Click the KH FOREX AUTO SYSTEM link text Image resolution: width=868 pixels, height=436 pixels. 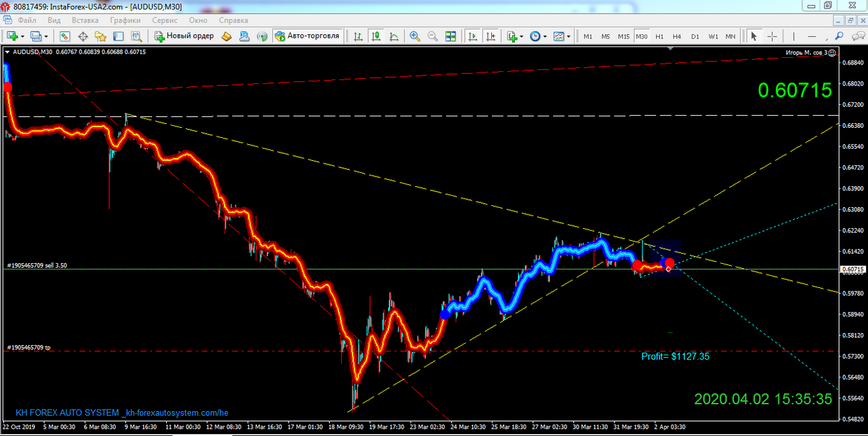coord(122,412)
